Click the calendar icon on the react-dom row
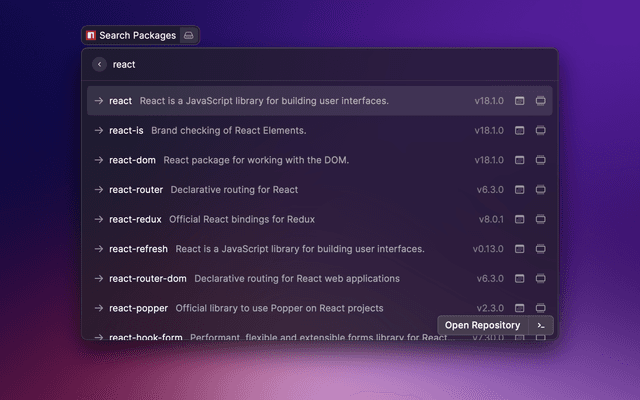640x400 pixels. coord(519,160)
